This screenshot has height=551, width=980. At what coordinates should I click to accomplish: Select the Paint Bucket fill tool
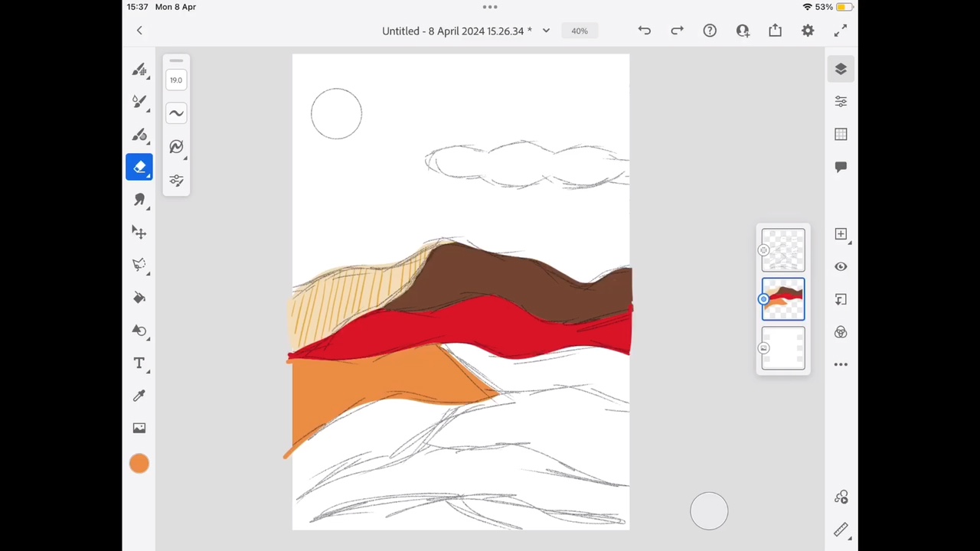coord(139,298)
